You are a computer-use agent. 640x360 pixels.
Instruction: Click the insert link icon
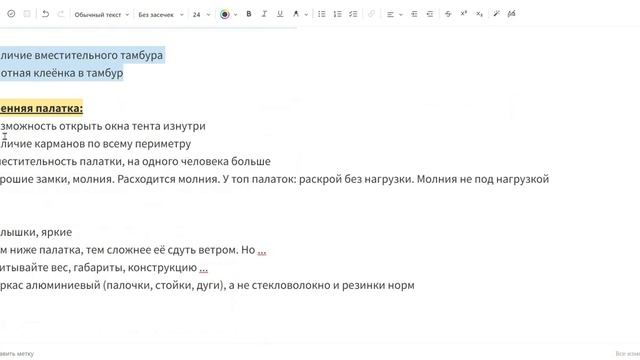pyautogui.click(x=371, y=14)
